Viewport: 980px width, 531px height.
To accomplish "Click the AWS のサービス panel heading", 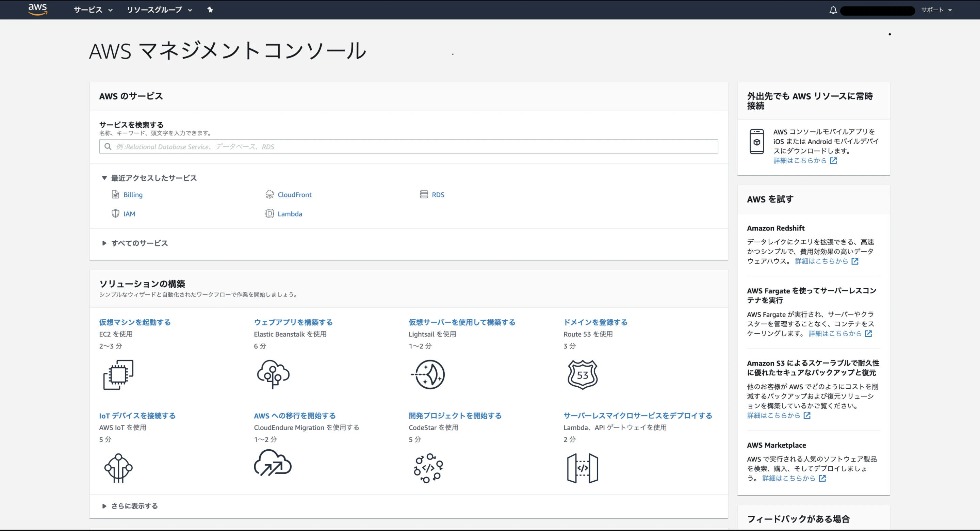I will [x=131, y=96].
